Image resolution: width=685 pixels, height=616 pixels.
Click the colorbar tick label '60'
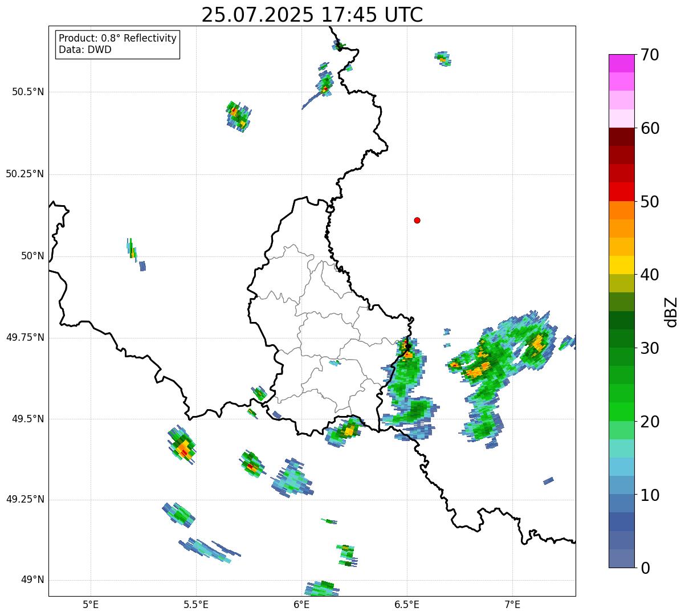650,128
